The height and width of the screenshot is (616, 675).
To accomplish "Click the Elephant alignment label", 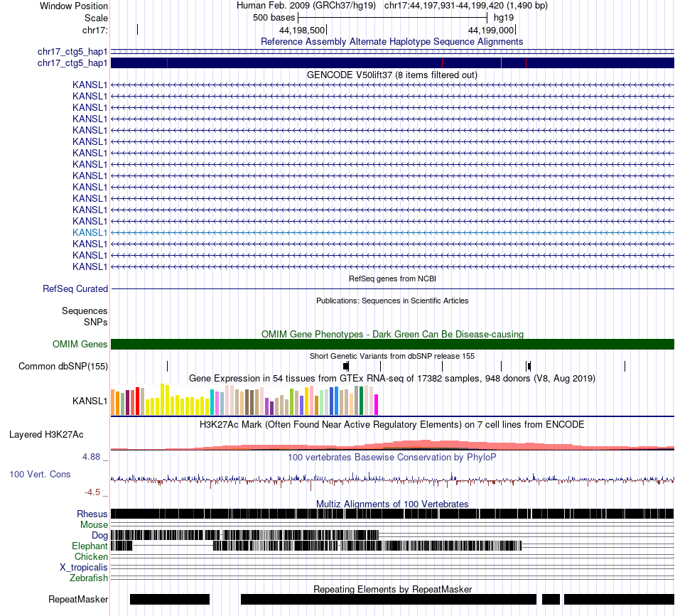I will pos(90,546).
